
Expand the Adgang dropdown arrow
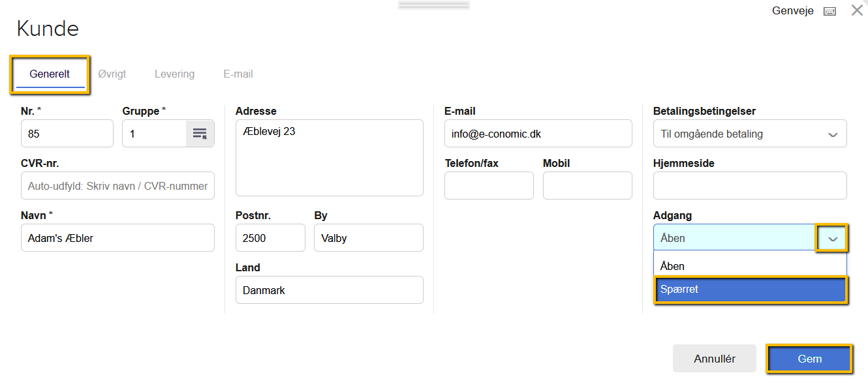832,238
